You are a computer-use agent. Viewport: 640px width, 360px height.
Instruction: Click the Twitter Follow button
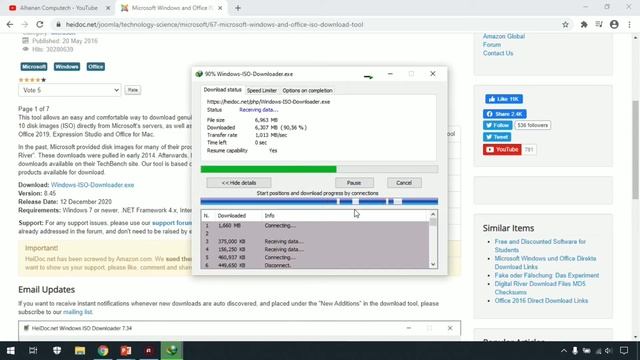[497, 125]
